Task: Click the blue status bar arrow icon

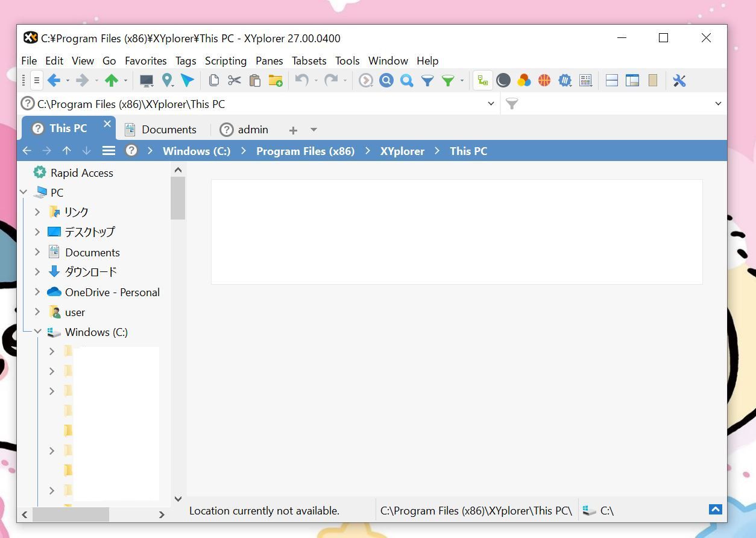Action: (x=716, y=510)
